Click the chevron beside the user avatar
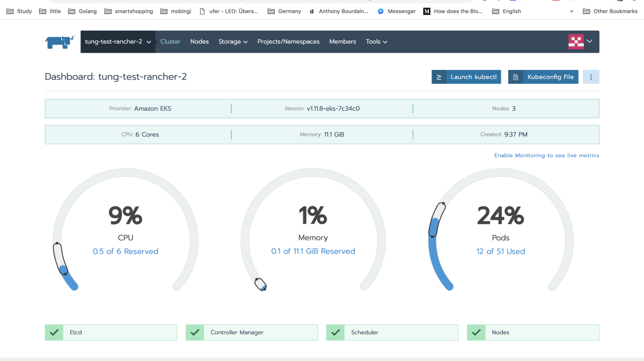Image resolution: width=644 pixels, height=361 pixels. coord(590,41)
